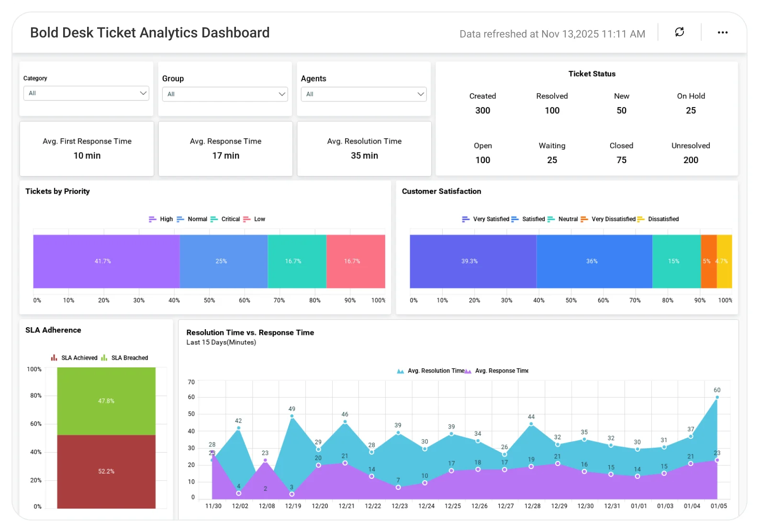Click the Avg. Resolution Time legend icon
Image resolution: width=759 pixels, height=532 pixels.
pos(401,371)
